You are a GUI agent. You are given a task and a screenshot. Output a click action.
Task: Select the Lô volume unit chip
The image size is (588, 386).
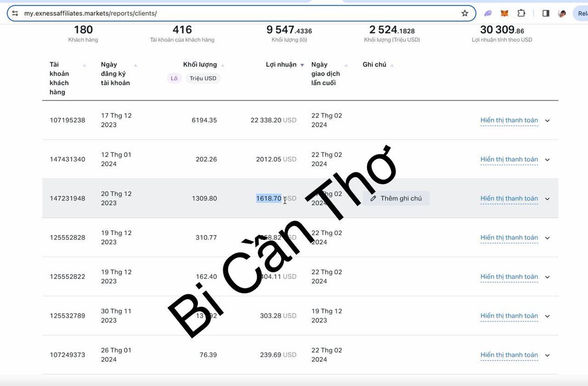pyautogui.click(x=174, y=78)
